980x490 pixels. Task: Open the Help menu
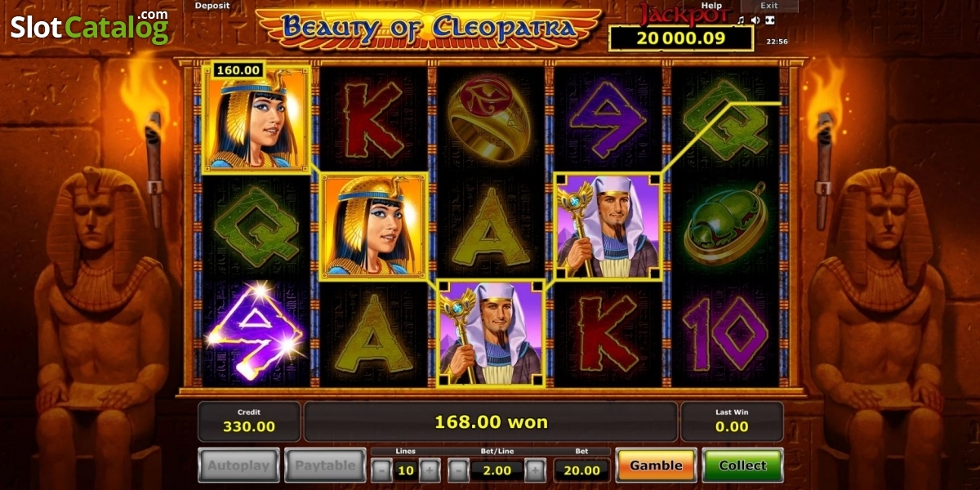pos(711,6)
